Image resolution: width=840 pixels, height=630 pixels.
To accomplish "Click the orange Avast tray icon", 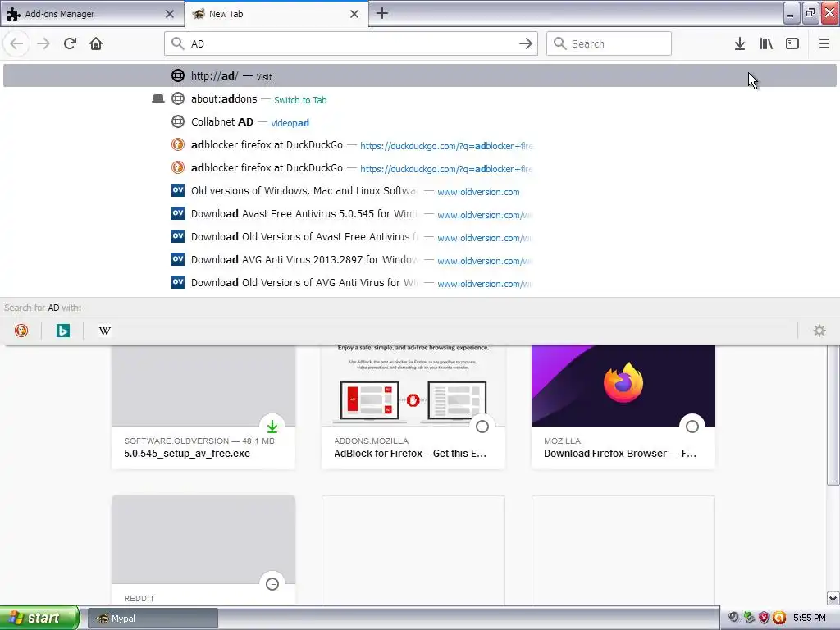I will coord(779,618).
